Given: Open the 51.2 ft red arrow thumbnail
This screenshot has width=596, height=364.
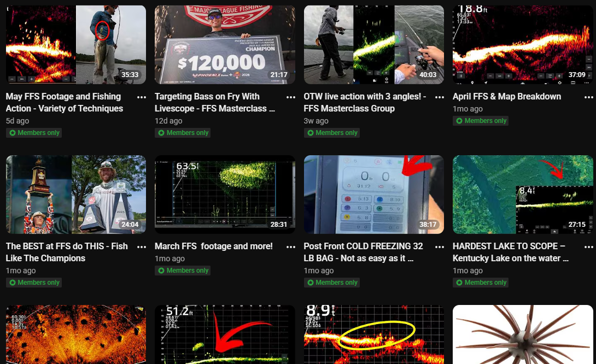Looking at the screenshot, I should coord(225,334).
